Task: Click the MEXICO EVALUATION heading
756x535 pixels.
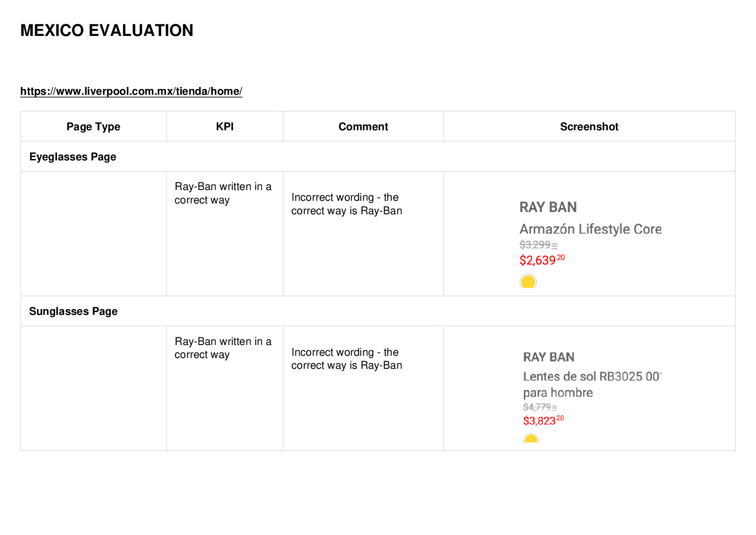Action: click(107, 31)
